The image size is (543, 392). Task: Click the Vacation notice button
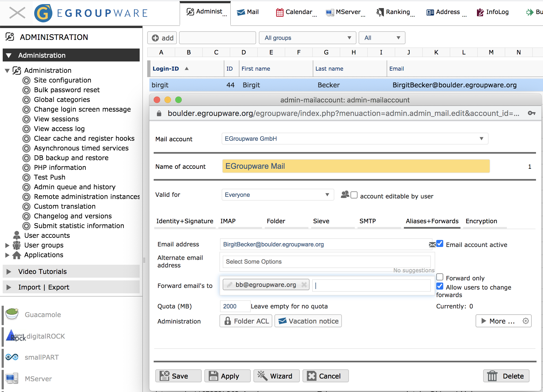pyautogui.click(x=308, y=321)
